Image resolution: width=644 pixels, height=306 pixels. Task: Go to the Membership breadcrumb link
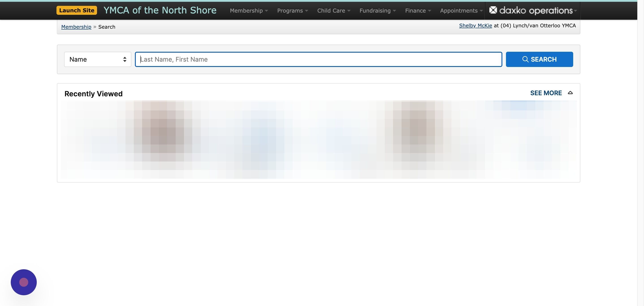coord(76,27)
